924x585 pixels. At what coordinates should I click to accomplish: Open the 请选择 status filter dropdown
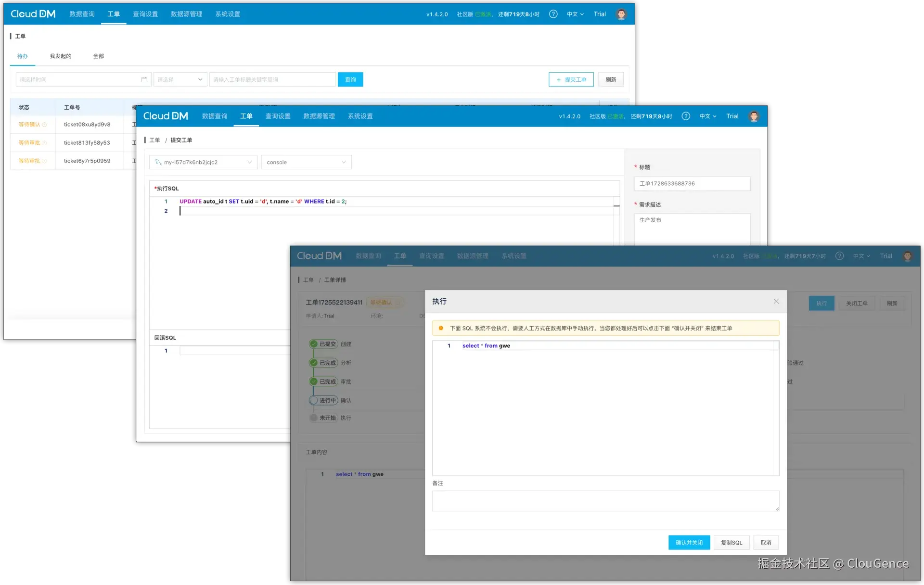click(x=180, y=79)
